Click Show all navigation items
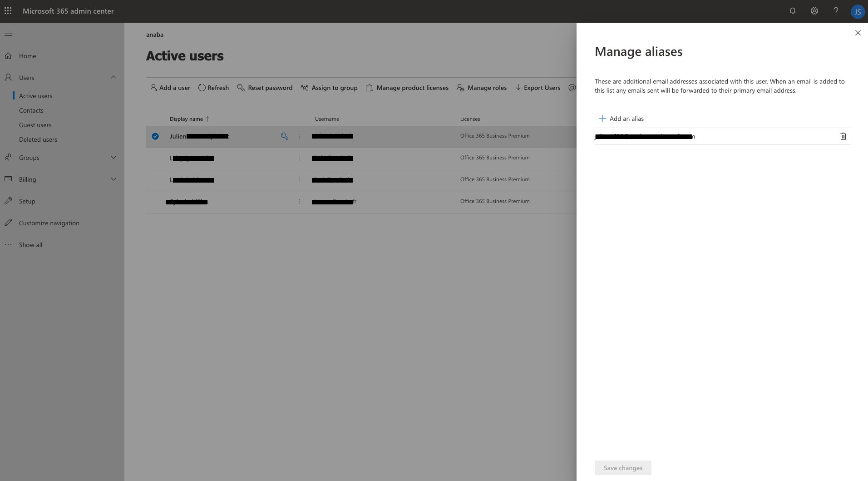The height and width of the screenshot is (481, 868). 30,245
